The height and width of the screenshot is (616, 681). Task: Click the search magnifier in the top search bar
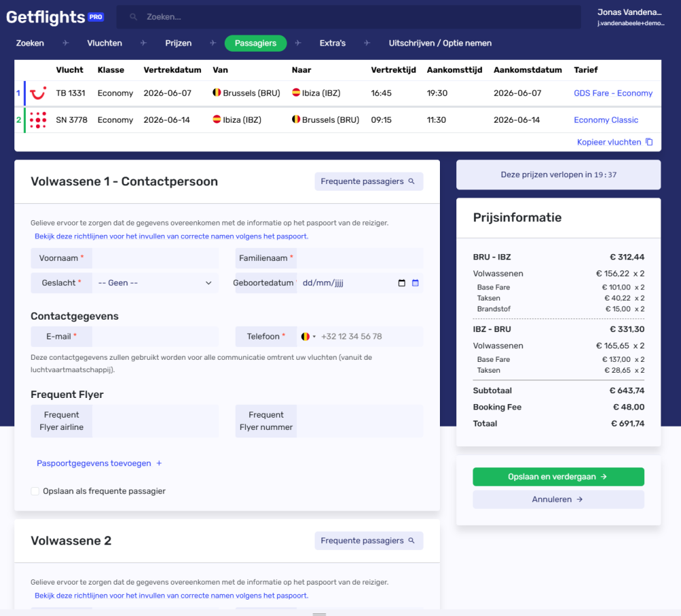click(x=135, y=16)
